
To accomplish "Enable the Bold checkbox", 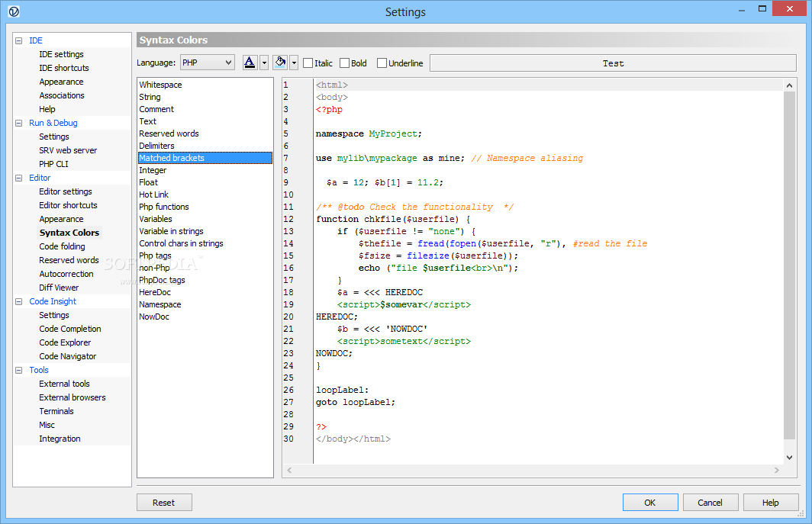I will [344, 63].
